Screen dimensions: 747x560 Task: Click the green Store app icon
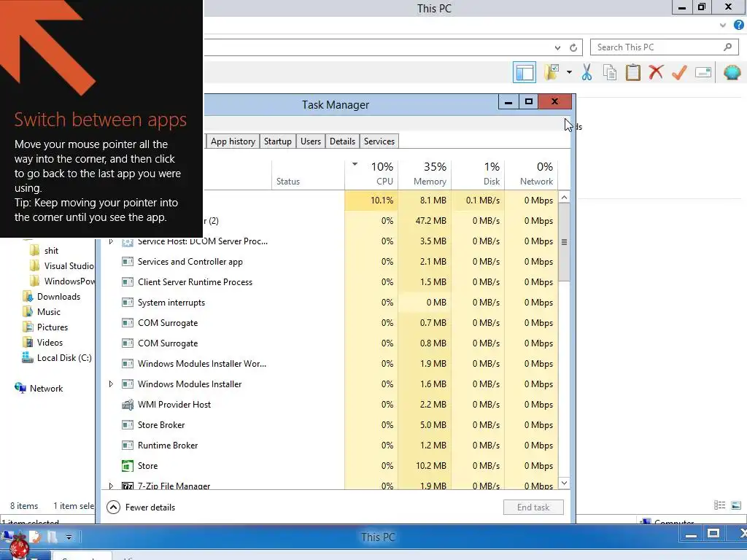coord(128,466)
